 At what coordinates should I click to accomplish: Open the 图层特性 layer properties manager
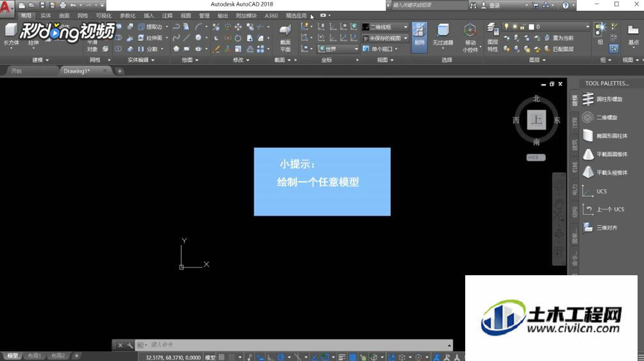click(492, 38)
